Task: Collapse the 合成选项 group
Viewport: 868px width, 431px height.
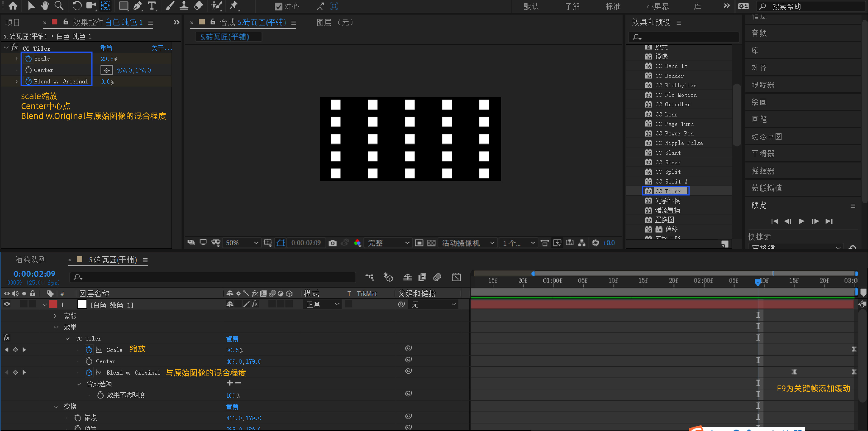Action: (79, 384)
